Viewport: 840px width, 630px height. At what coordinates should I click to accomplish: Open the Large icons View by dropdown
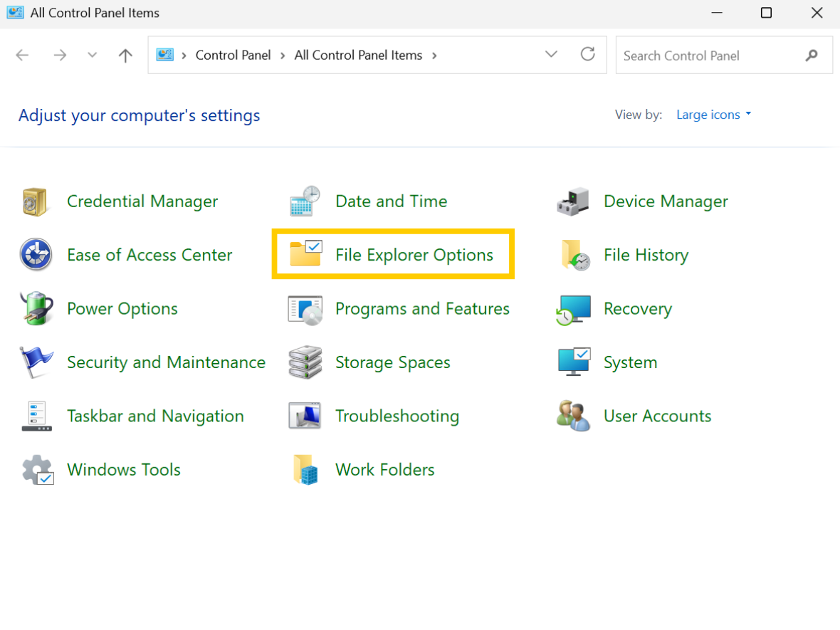713,115
